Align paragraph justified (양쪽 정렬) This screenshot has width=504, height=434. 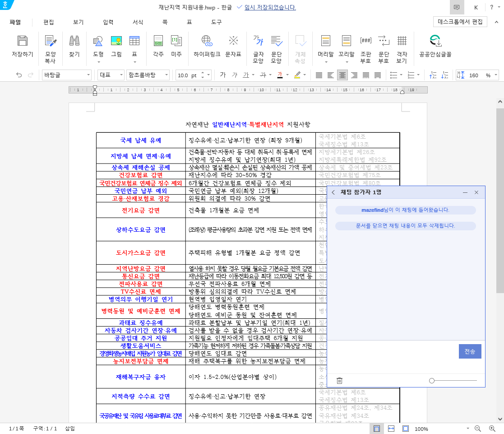[x=319, y=75]
